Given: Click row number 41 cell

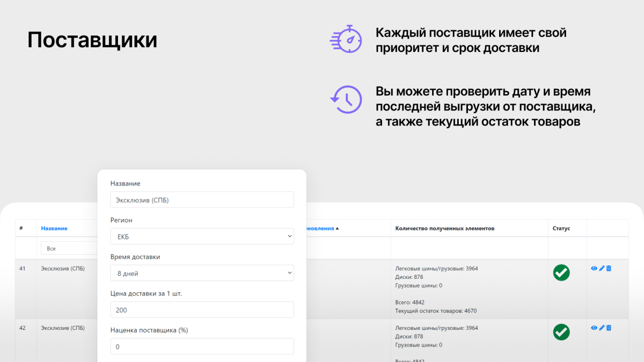Looking at the screenshot, I should pos(23,268).
